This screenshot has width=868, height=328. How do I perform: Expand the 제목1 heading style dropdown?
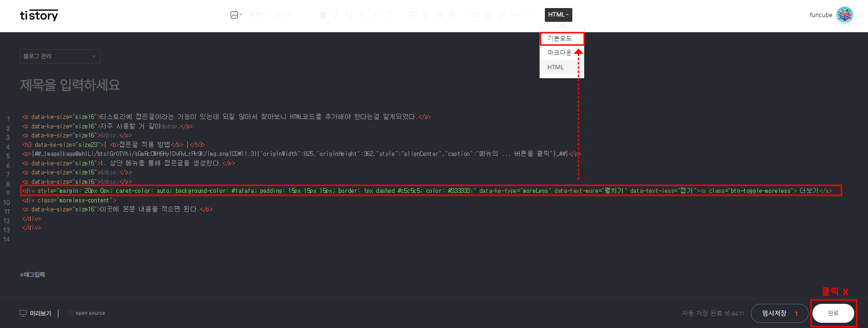tap(258, 15)
